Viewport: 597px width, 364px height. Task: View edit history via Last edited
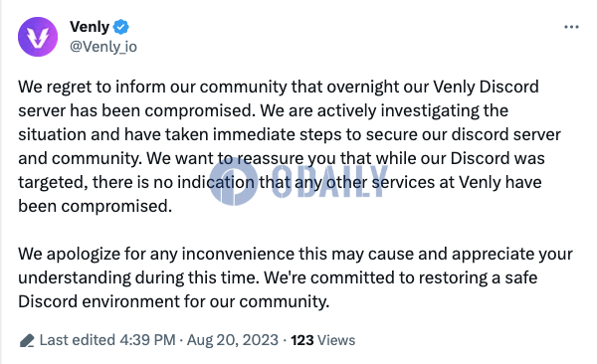coord(78,340)
